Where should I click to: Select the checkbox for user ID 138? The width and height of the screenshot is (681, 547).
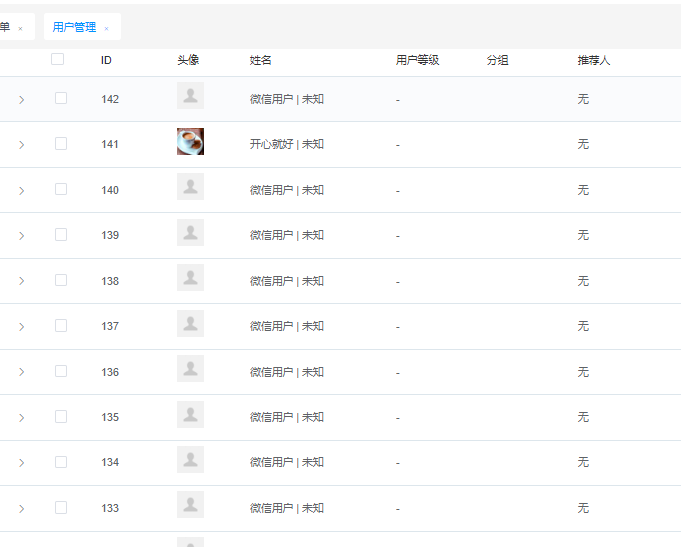[61, 280]
